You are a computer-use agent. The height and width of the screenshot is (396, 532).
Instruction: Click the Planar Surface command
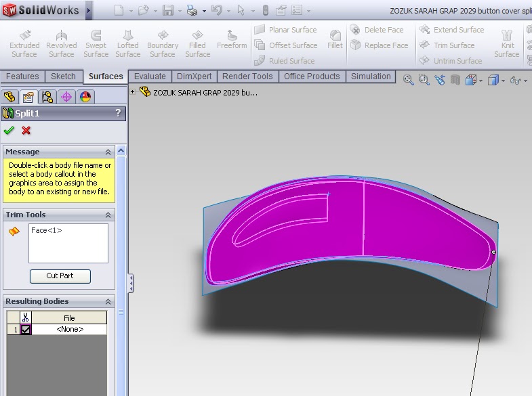[x=285, y=30]
